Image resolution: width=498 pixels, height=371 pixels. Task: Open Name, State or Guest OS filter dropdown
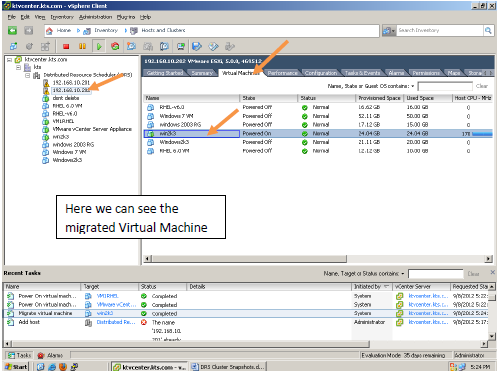point(413,86)
